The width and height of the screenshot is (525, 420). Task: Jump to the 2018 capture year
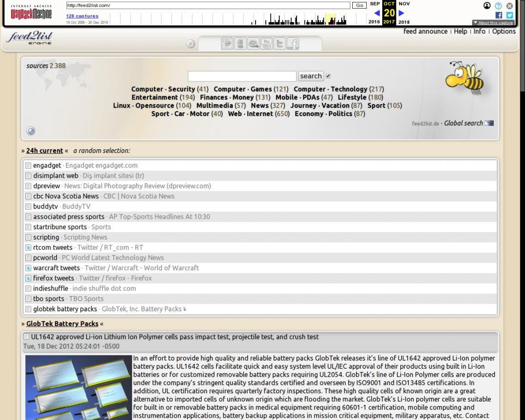404,22
